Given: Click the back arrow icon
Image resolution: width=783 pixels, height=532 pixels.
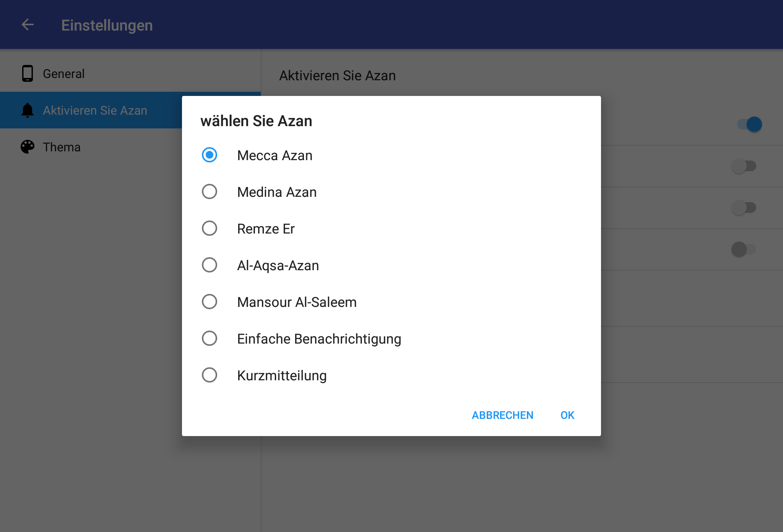Looking at the screenshot, I should click(28, 25).
